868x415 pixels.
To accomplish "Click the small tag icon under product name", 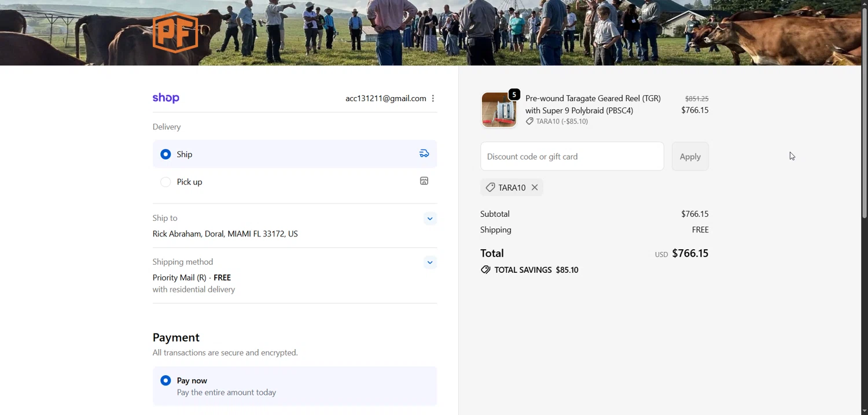I will (529, 121).
